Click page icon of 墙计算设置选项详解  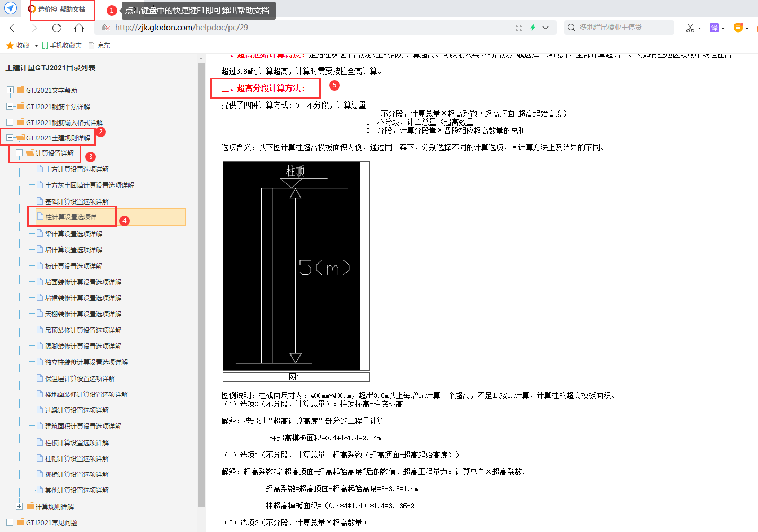click(x=40, y=249)
